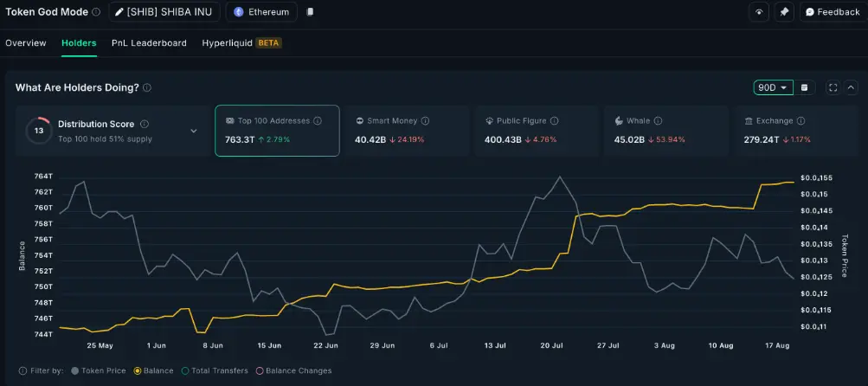
Task: Open the 90D time range dropdown
Action: click(774, 87)
